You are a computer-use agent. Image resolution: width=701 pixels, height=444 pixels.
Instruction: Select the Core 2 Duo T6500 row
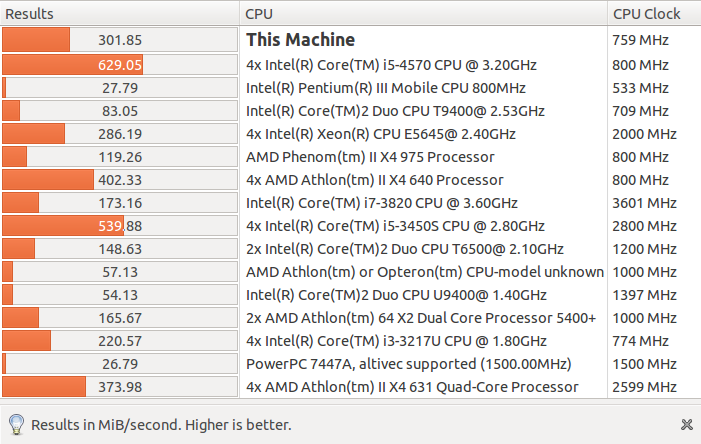(350, 249)
